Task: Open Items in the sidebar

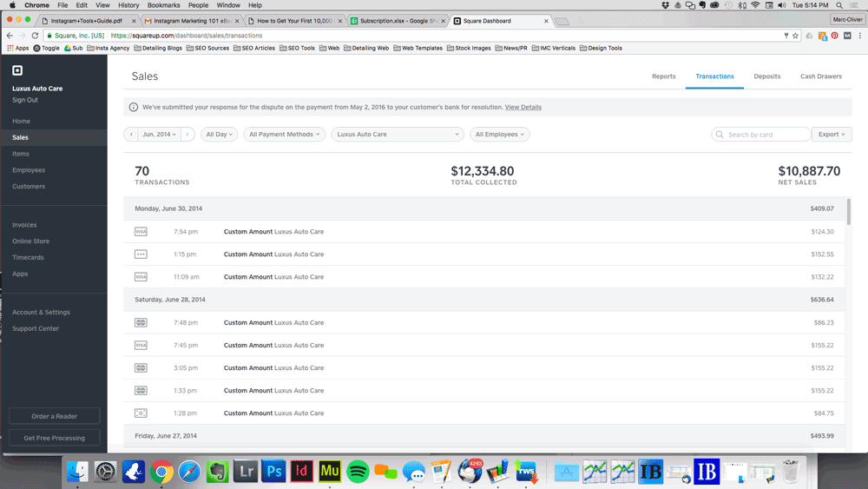Action: 21,154
